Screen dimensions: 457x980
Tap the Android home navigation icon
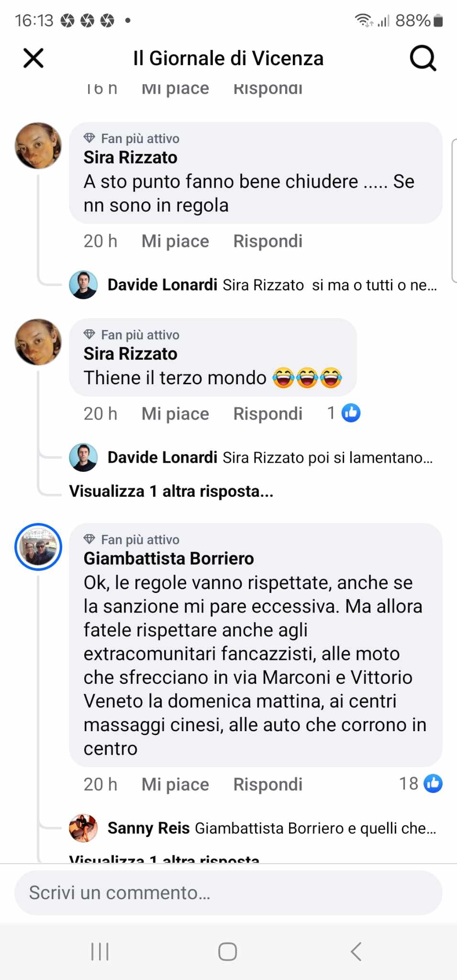(228, 951)
